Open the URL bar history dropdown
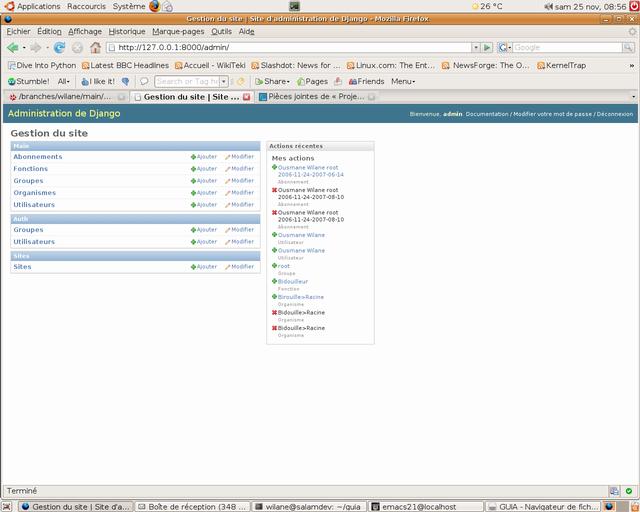This screenshot has width=640, height=512. [476, 48]
